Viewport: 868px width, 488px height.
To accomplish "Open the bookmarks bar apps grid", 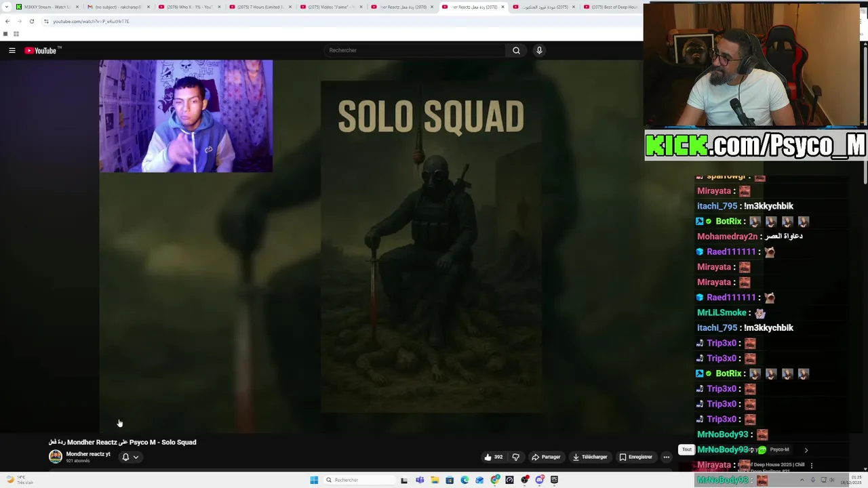I will [x=16, y=34].
